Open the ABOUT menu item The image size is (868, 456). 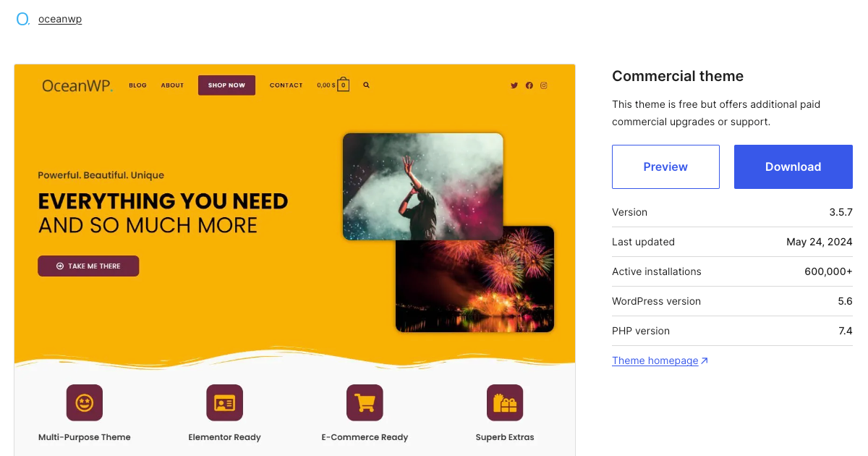[172, 85]
